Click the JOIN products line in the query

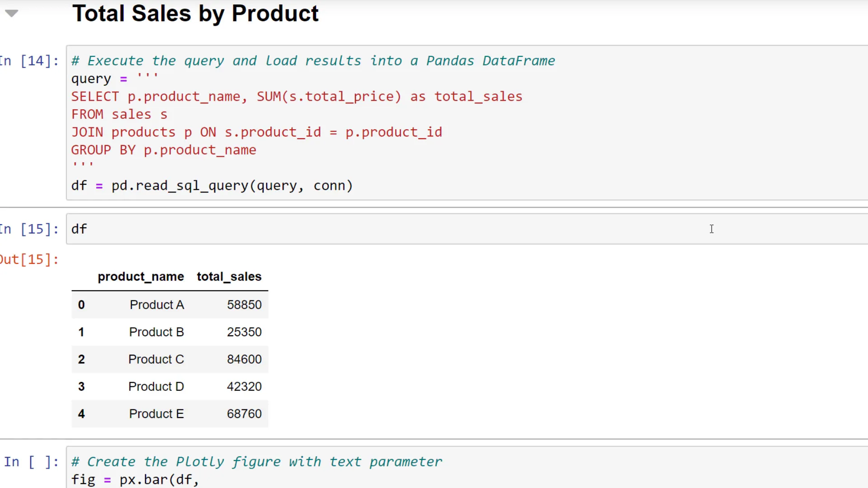256,132
